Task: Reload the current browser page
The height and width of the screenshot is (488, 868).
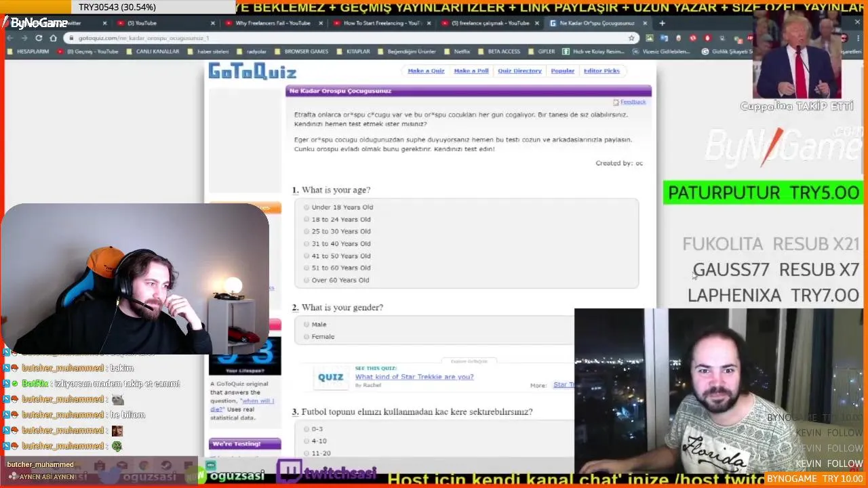Action: coord(39,38)
